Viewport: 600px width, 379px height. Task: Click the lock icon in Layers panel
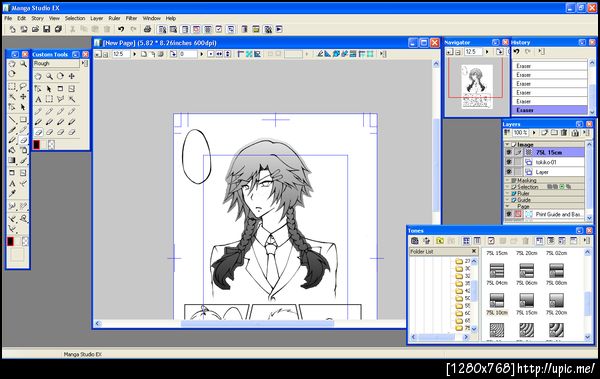pos(575,133)
